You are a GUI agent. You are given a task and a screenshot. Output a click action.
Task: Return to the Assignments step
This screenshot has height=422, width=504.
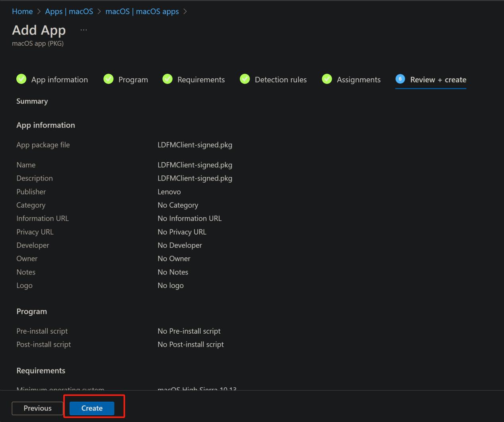click(x=358, y=80)
